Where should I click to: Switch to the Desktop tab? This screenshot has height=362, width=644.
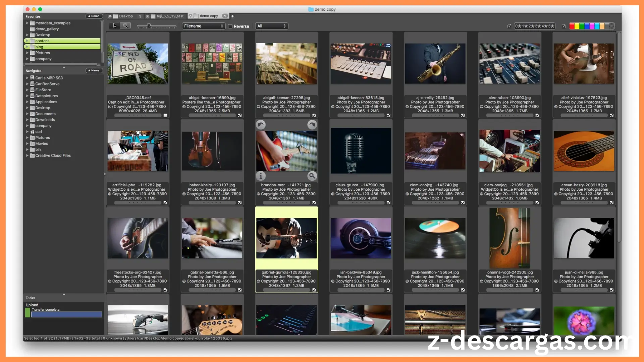click(126, 16)
